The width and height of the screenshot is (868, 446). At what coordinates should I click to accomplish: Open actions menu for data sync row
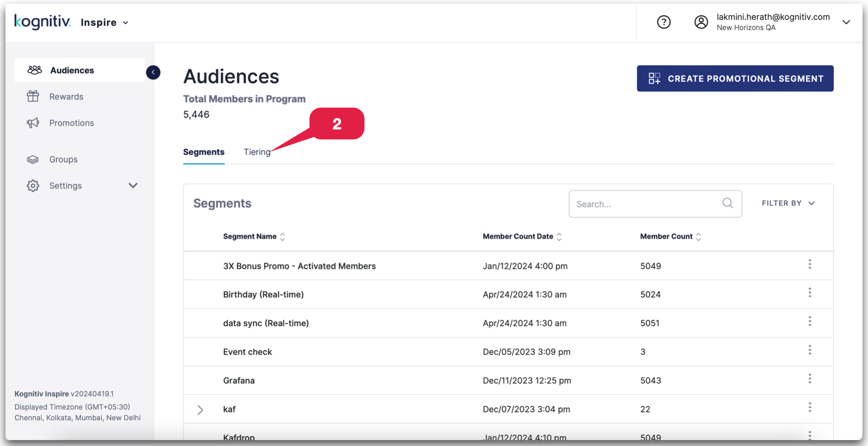point(809,322)
